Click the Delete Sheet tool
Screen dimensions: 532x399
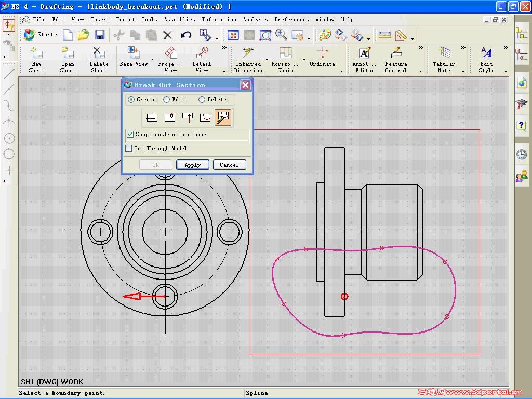pos(99,60)
